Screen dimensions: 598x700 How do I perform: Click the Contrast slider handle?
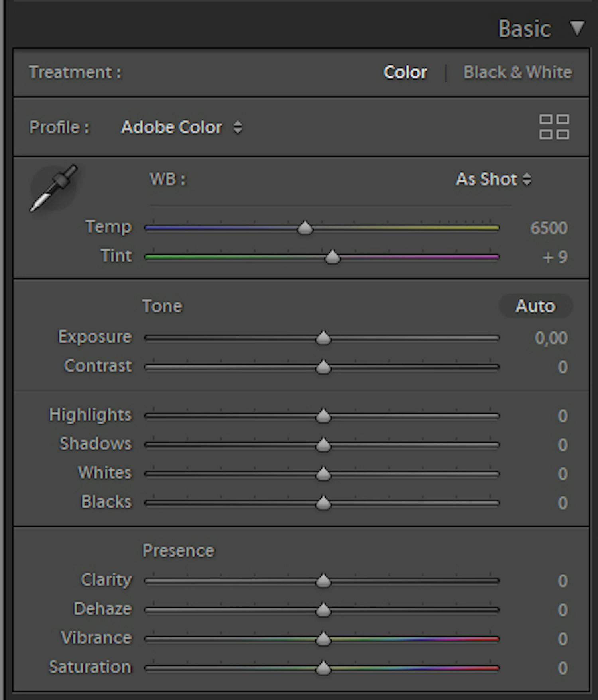323,367
